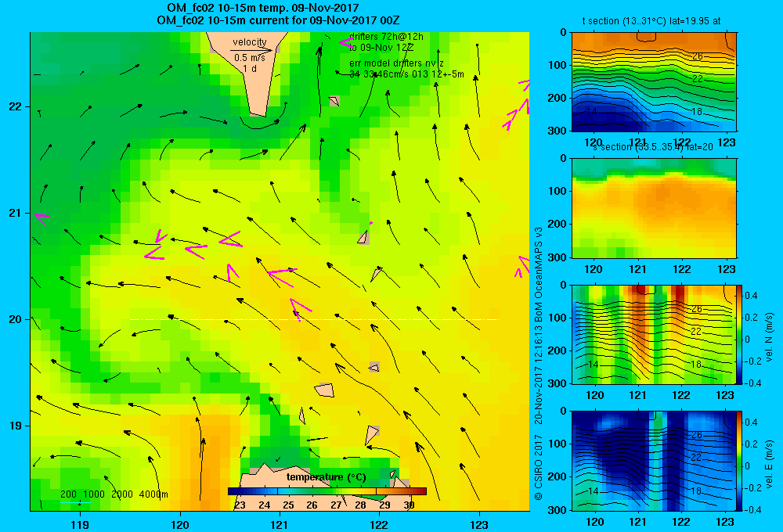Screen dimensions: 783x532
Task: Select the eastward velocity section plot
Action: [654, 461]
